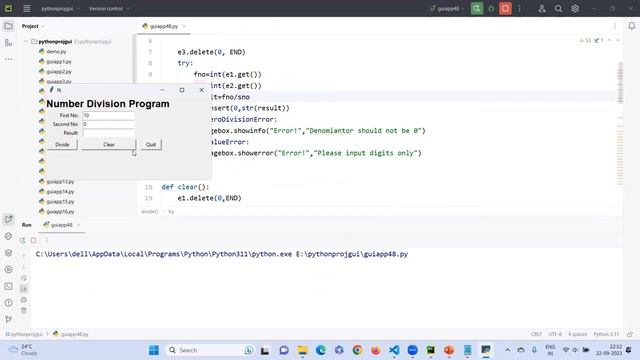This screenshot has width=640, height=360.
Task: Open the Version control dropdown
Action: pos(109,8)
